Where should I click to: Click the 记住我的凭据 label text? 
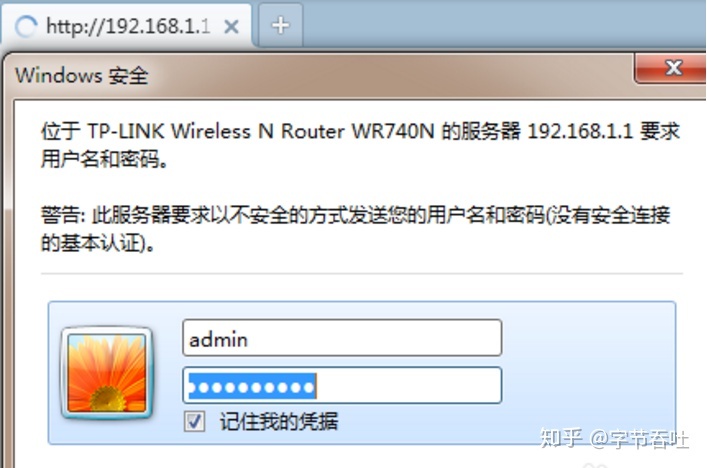point(279,422)
